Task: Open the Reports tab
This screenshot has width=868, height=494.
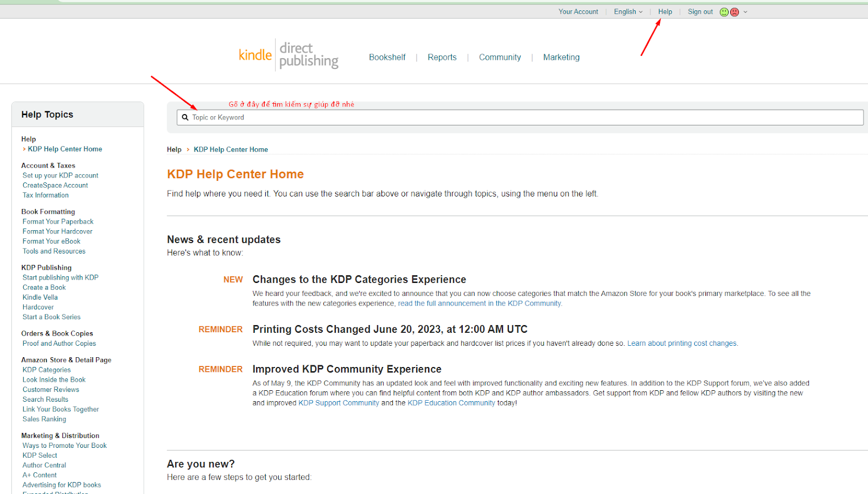Action: [x=442, y=57]
